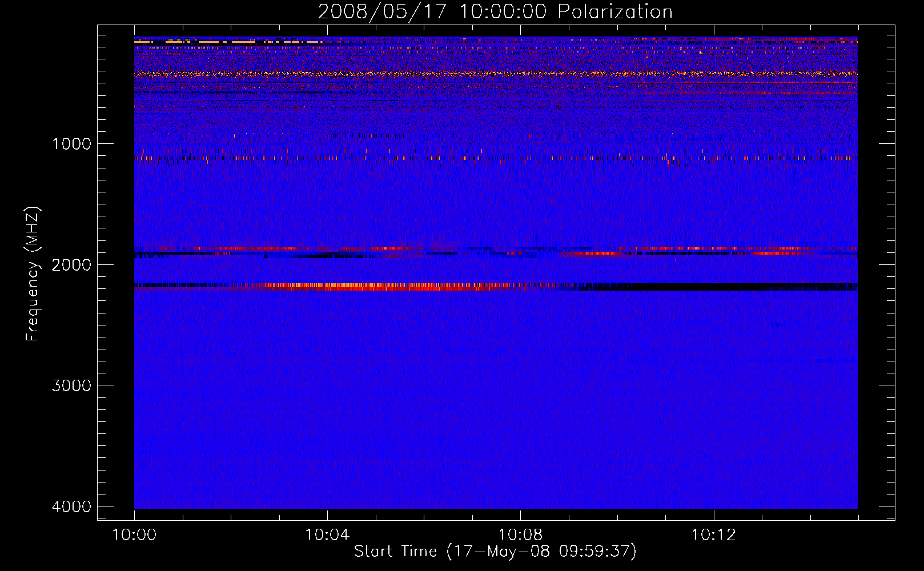Screen dimensions: 924x571
Task: Click the 3000 frequency tick label
Action: click(x=71, y=385)
